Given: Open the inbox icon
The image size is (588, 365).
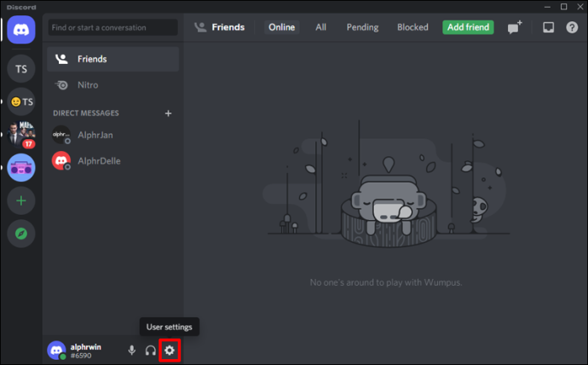Looking at the screenshot, I should click(x=548, y=27).
